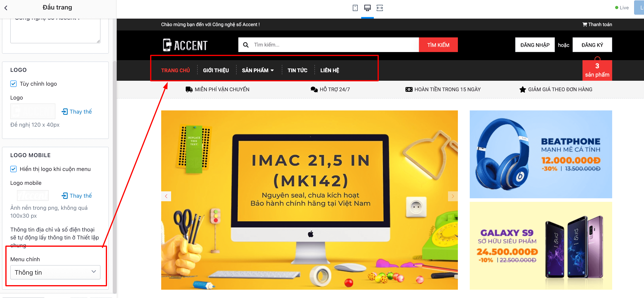Switch to mobile preview icon
This screenshot has height=298, width=644.
[x=355, y=8]
